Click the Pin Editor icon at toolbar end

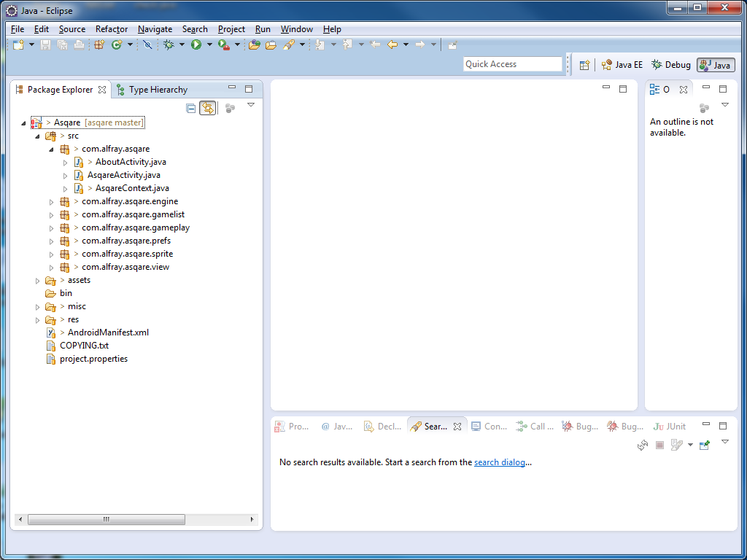[x=452, y=44]
